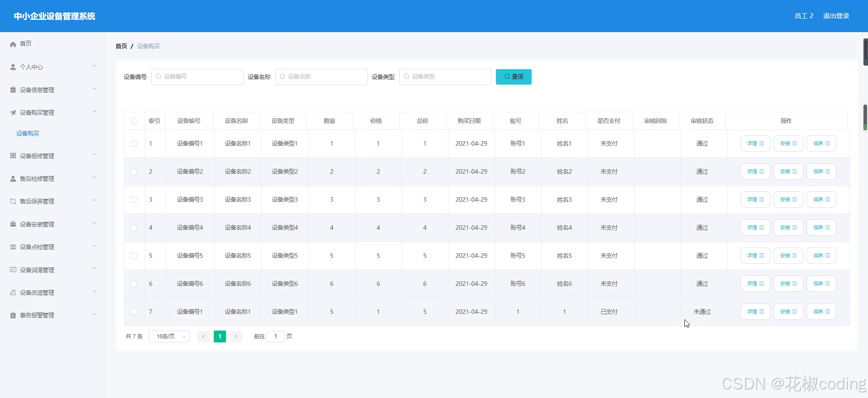Expand 售后保养管理 using its chevron
Viewport: 868px width, 398px height.
click(94, 200)
